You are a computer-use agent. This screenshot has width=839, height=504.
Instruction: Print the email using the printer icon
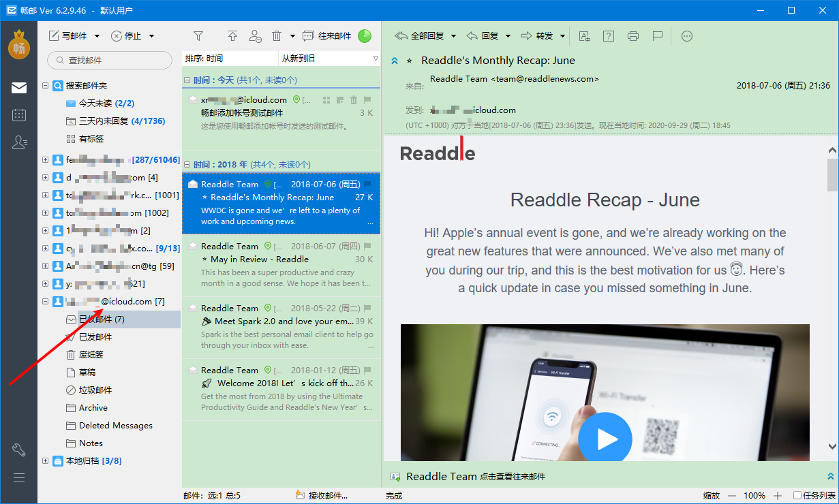[x=633, y=36]
